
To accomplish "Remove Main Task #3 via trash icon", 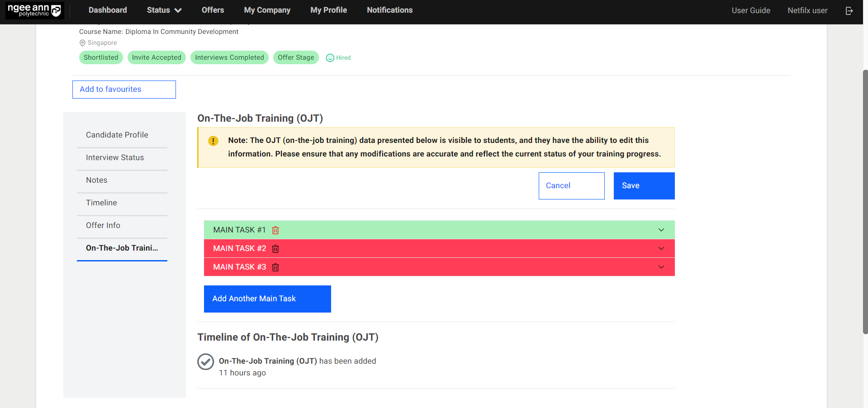I will [x=275, y=267].
